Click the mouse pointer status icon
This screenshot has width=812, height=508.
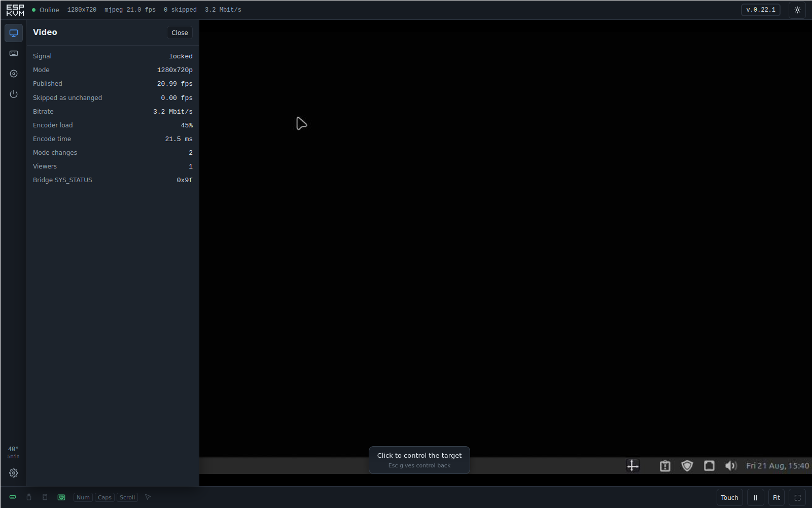(148, 497)
